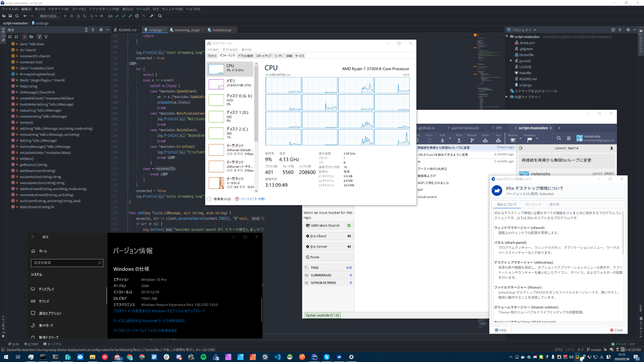Open GitKraken Timelines flag icon
Screen dimensions: 644x362
pyautogui.click(x=529, y=140)
